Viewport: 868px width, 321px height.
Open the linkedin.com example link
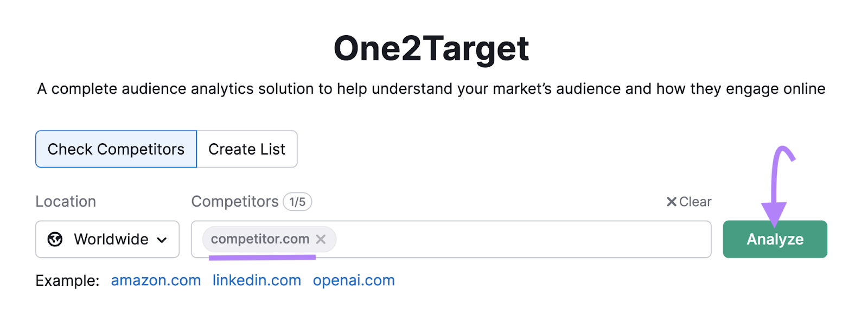[256, 280]
